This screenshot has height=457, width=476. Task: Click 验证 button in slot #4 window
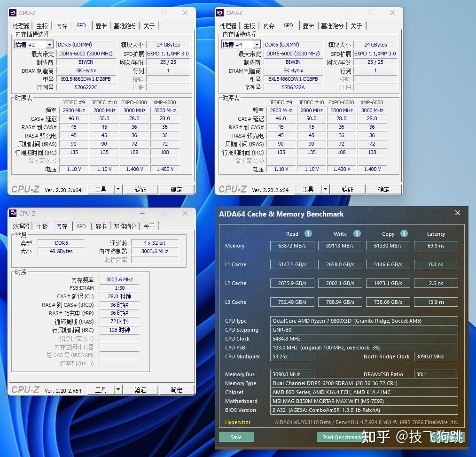click(347, 189)
